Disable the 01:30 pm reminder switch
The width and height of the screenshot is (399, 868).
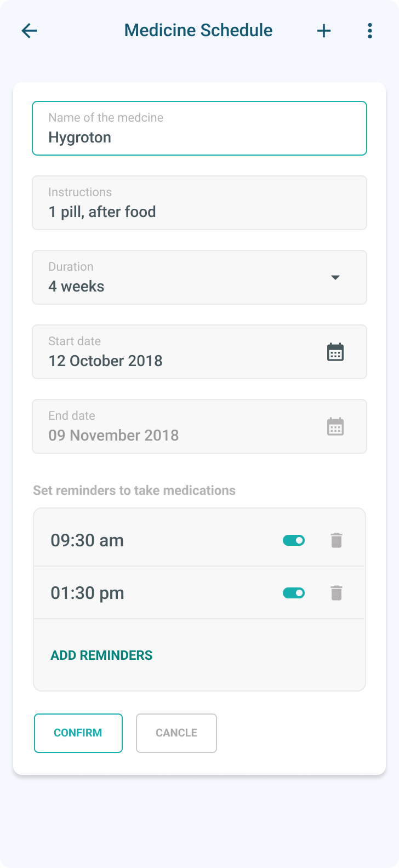(x=294, y=593)
